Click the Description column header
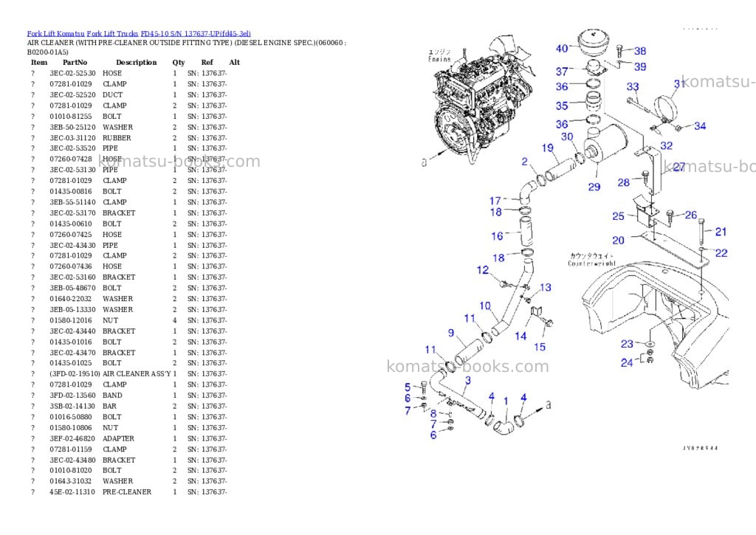This screenshot has height=535, width=756. 137,62
